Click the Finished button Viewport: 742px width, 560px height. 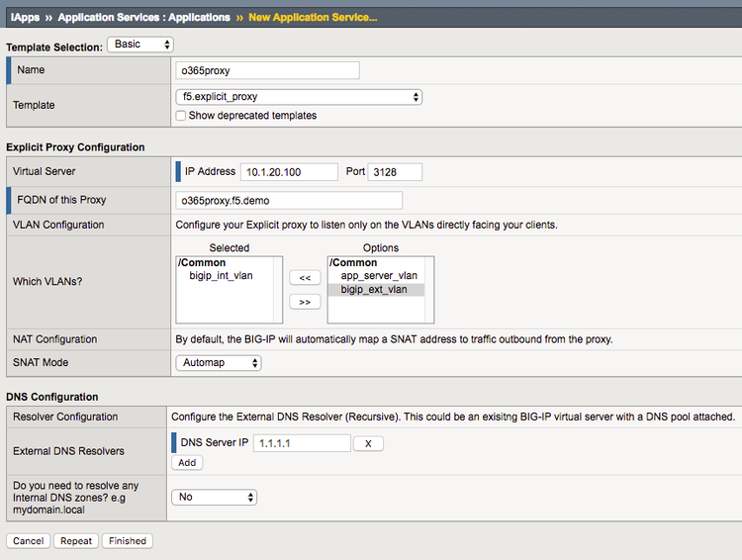tap(128, 541)
